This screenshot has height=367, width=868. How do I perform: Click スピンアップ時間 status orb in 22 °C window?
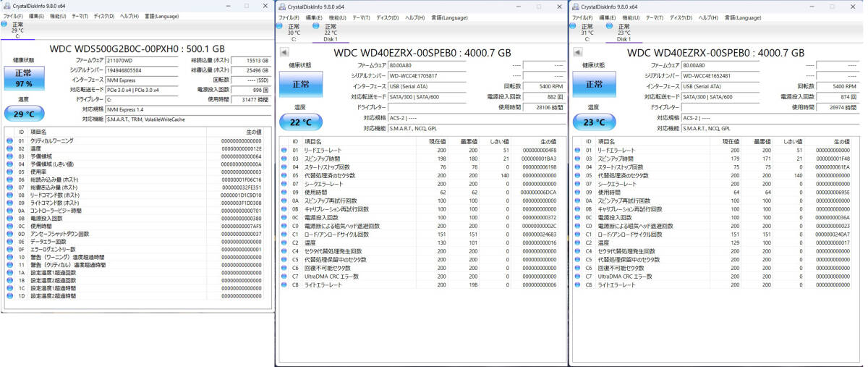284,158
